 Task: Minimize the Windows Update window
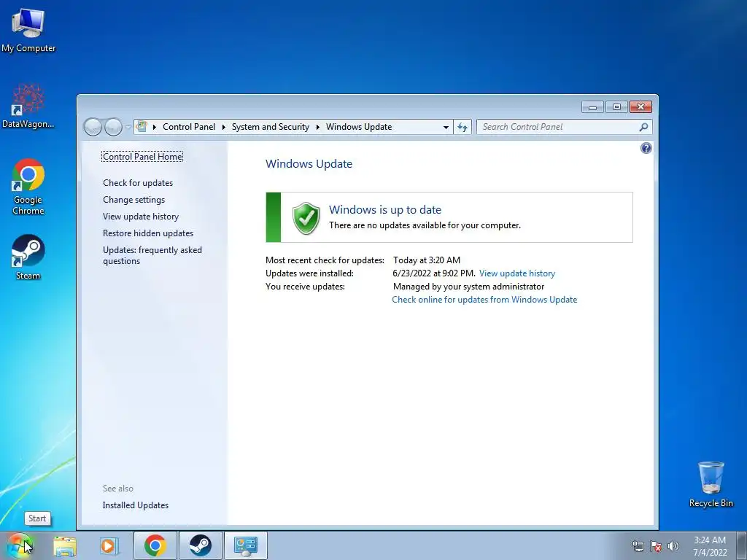click(x=592, y=107)
